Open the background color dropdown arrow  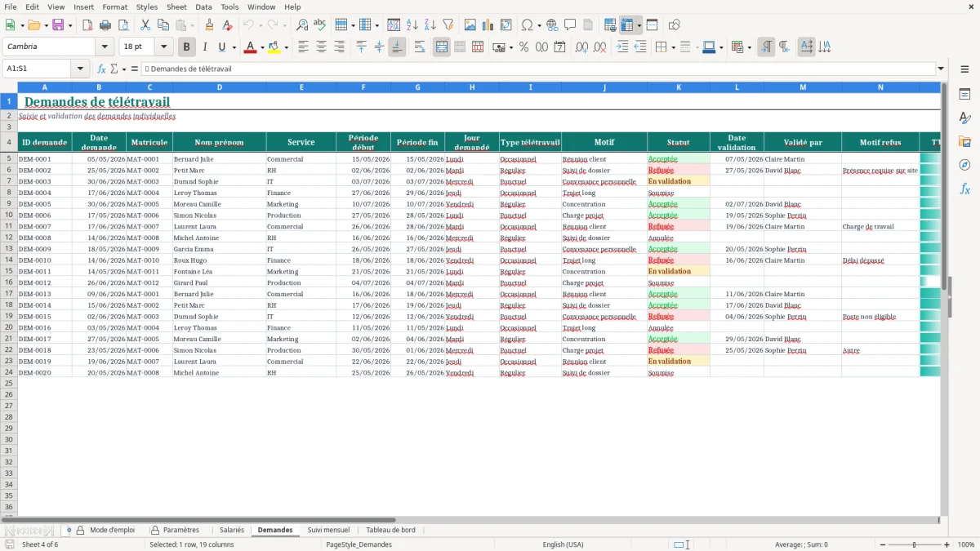point(286,47)
